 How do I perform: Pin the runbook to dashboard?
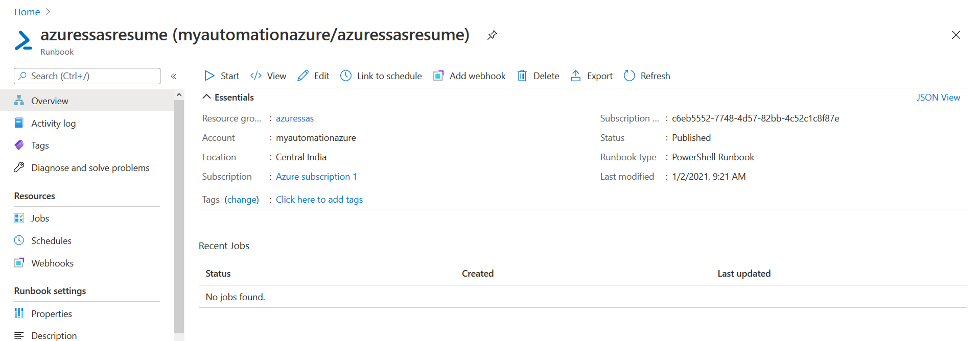[x=492, y=35]
